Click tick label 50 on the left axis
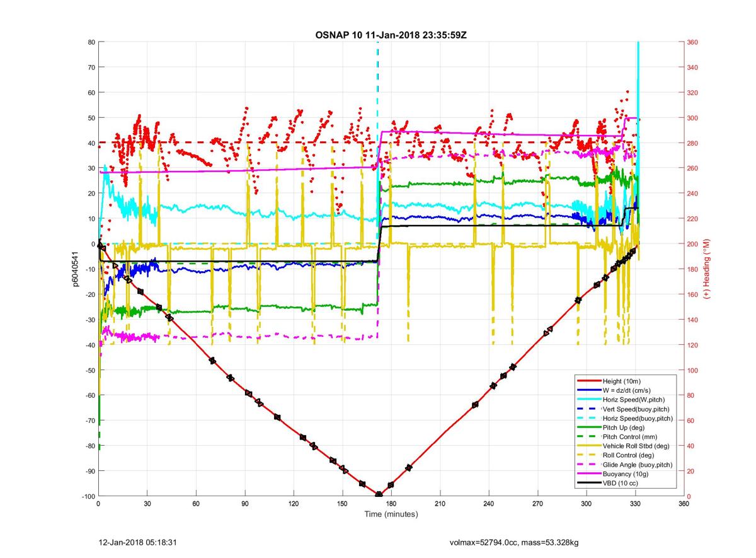 click(91, 118)
